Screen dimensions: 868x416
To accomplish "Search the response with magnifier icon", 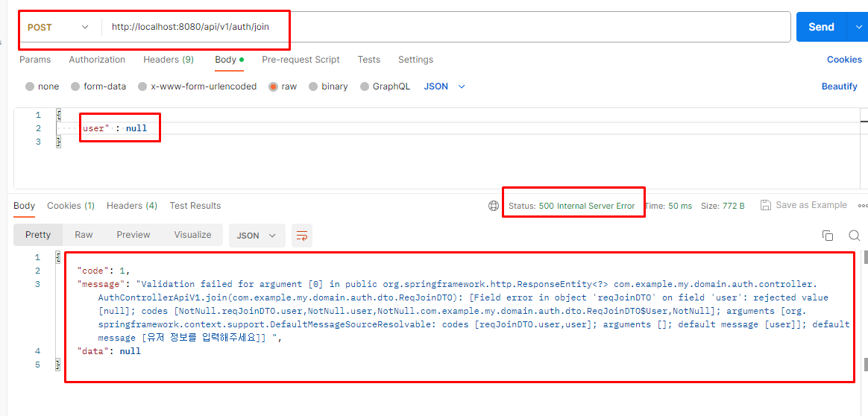I will (x=854, y=236).
